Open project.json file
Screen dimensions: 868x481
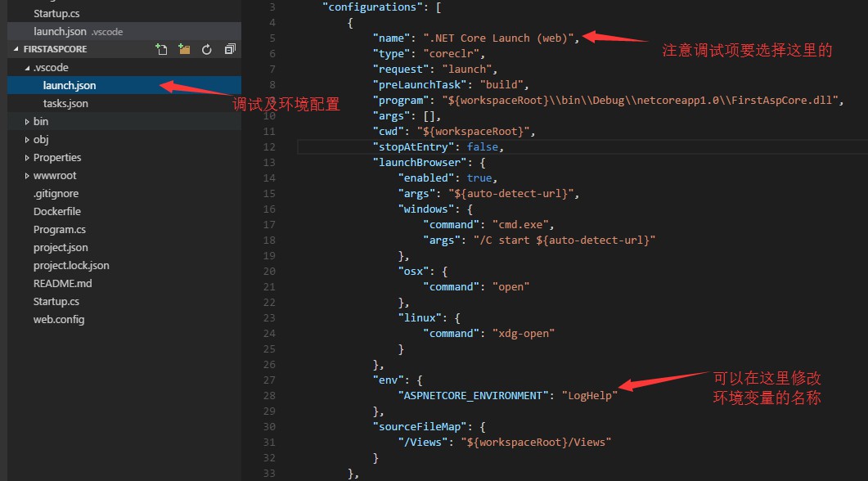61,247
